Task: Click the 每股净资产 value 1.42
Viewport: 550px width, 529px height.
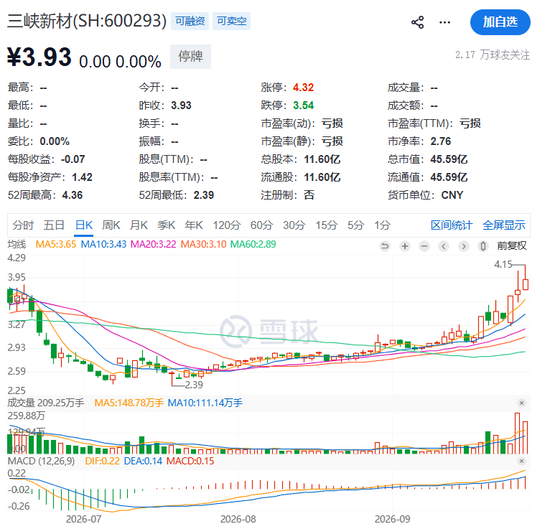Action: (82, 177)
